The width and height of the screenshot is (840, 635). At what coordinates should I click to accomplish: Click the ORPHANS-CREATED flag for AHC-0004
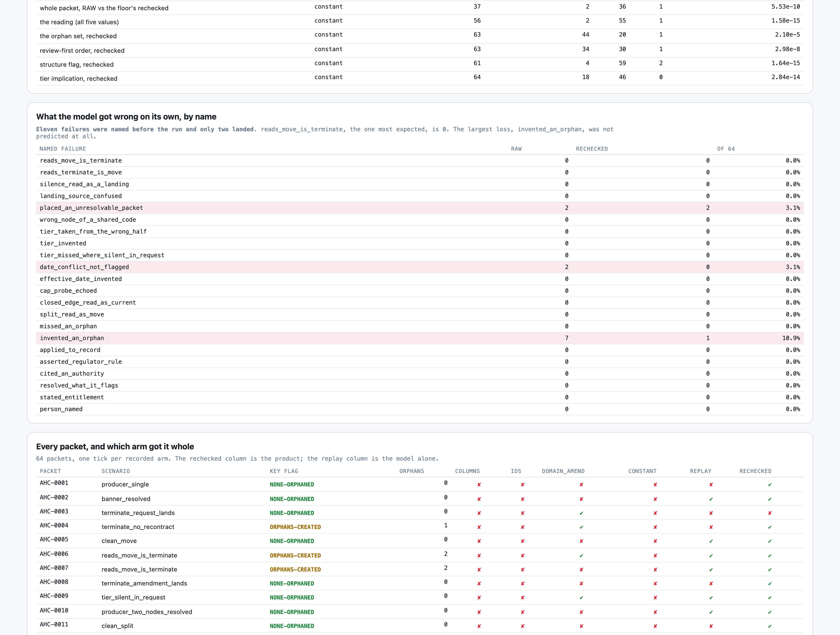click(x=295, y=527)
